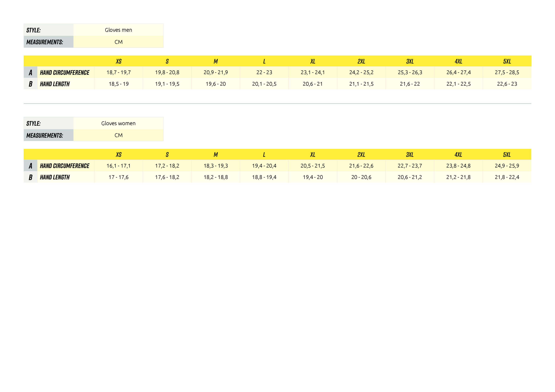The image size is (555, 392).
Task: Click the M header in men's table
Action: pos(216,61)
